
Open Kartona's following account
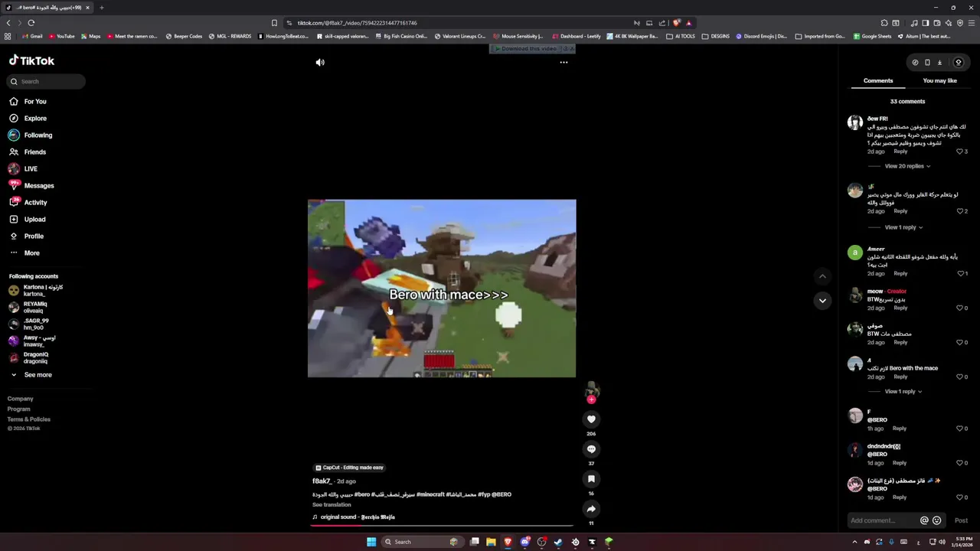click(x=37, y=290)
